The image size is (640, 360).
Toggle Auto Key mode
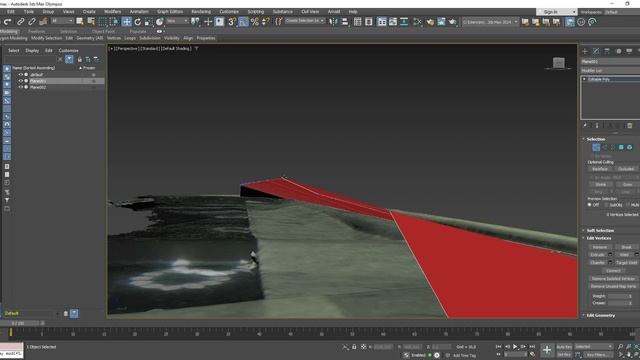click(x=564, y=347)
